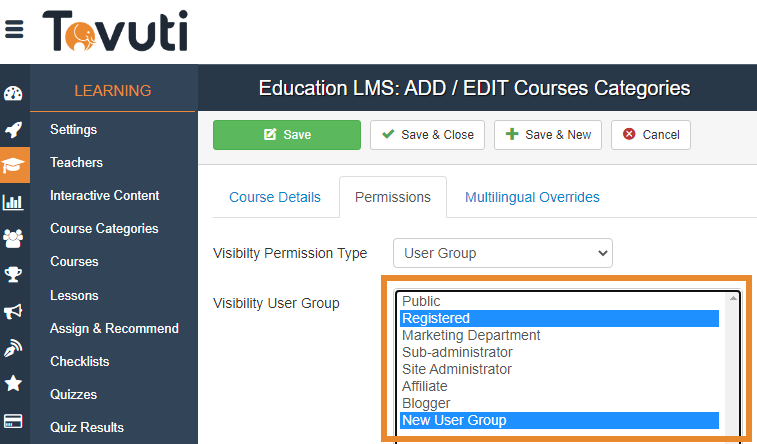Viewport: 757px width, 444px height.
Task: Open Course Categories in Learning menu
Action: tap(104, 228)
